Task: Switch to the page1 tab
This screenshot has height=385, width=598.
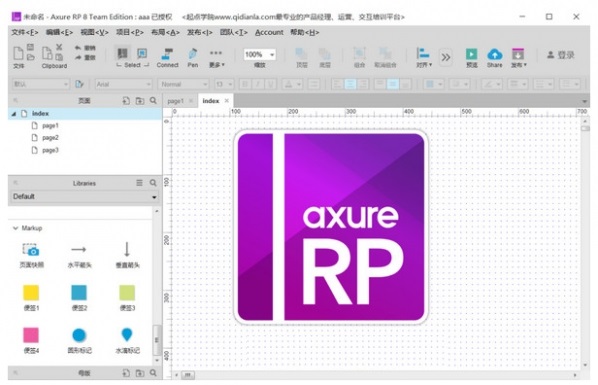Action: (x=175, y=101)
